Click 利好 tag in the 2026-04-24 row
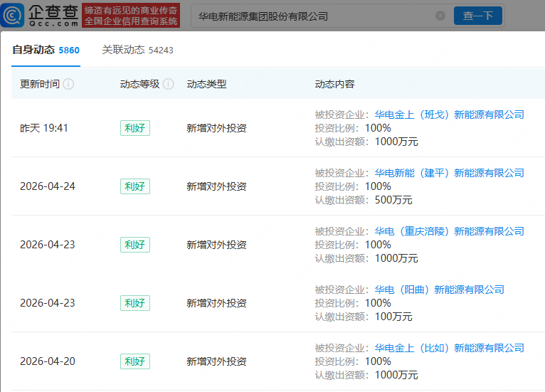This screenshot has height=392, width=545. (x=134, y=186)
